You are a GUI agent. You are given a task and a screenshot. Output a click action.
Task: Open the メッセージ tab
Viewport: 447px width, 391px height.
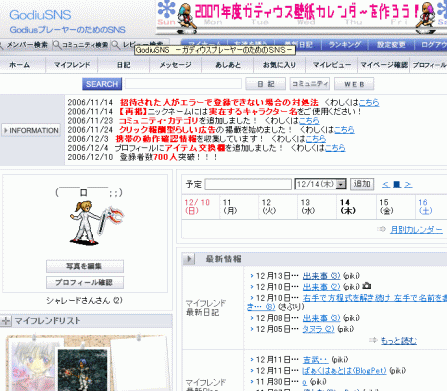[x=175, y=65]
